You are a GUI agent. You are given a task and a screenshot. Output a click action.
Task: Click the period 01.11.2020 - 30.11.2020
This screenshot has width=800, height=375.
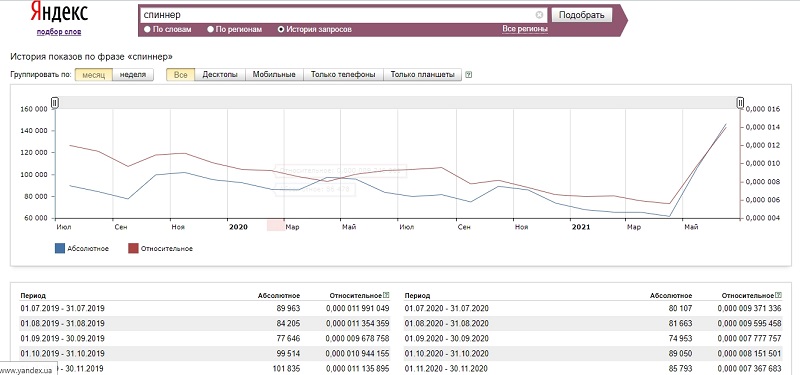pos(447,368)
